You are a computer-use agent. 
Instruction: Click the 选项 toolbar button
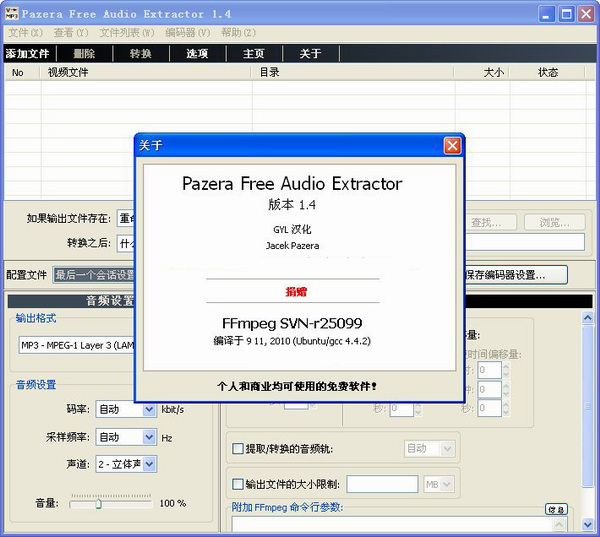point(197,54)
